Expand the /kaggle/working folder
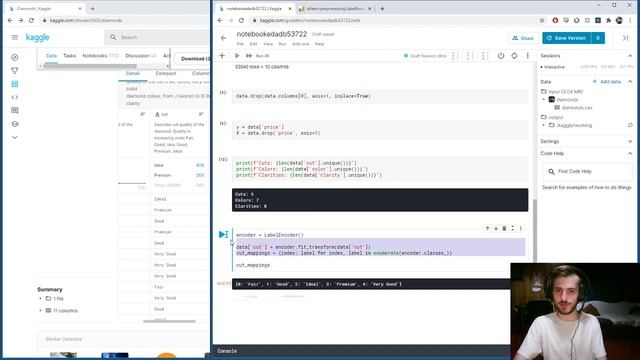Image resolution: width=640 pixels, height=360 pixels. (544, 125)
